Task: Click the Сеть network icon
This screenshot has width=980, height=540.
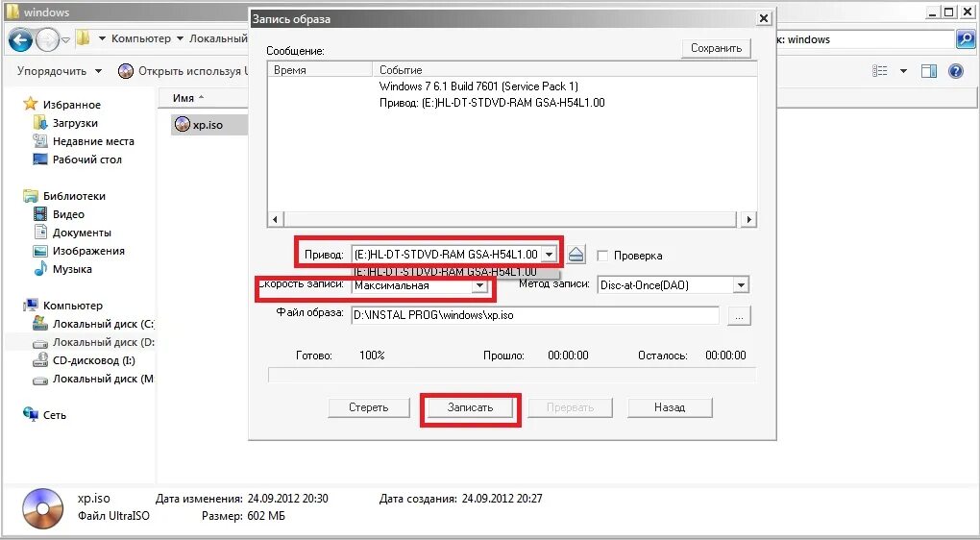Action: (30, 414)
